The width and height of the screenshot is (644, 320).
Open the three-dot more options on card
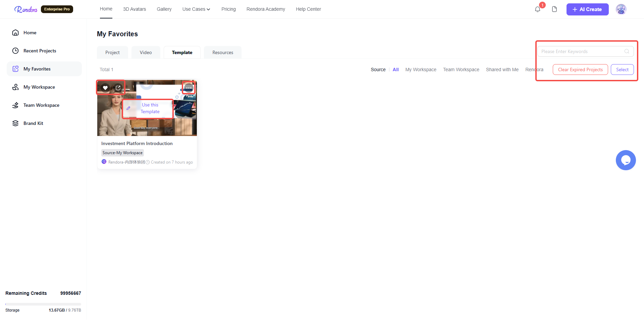(x=189, y=88)
